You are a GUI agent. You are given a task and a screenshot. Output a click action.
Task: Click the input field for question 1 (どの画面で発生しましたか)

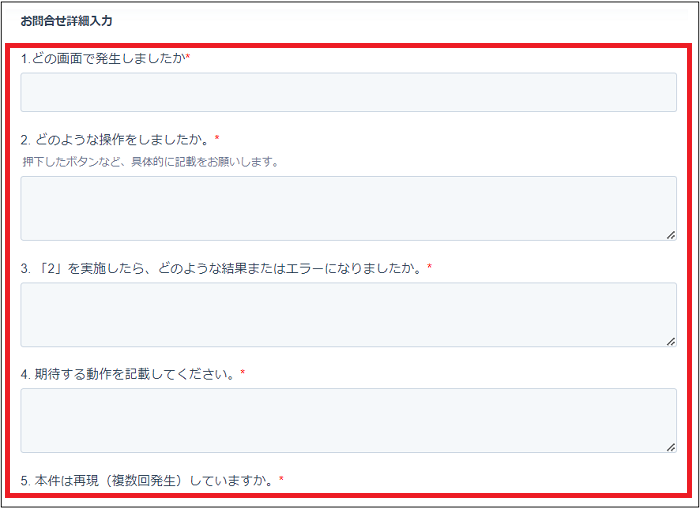348,92
